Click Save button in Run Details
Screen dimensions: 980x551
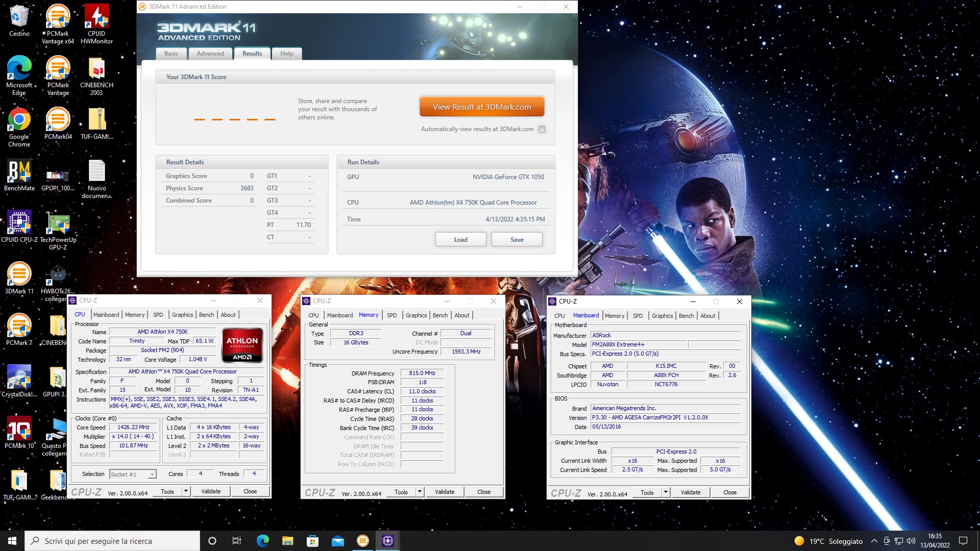(517, 240)
